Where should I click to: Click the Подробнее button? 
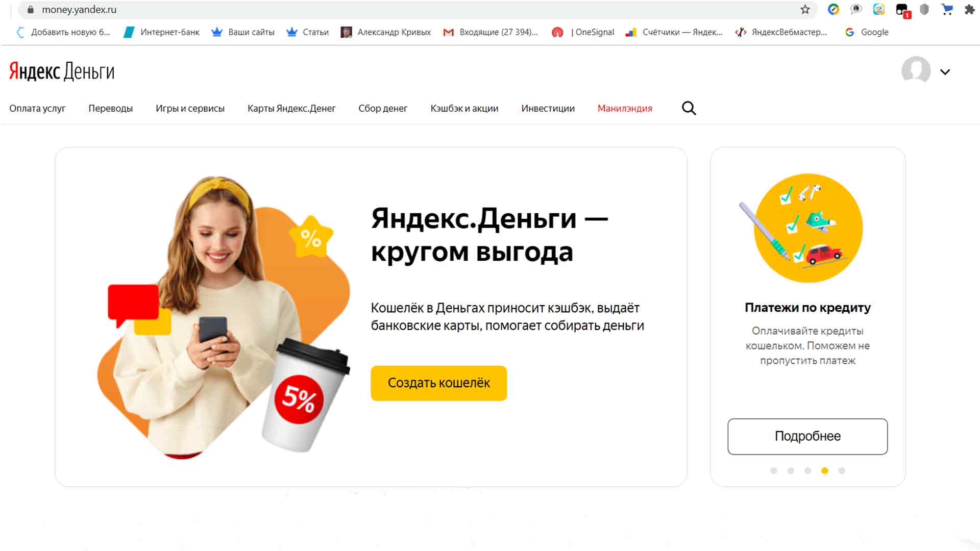pos(807,437)
